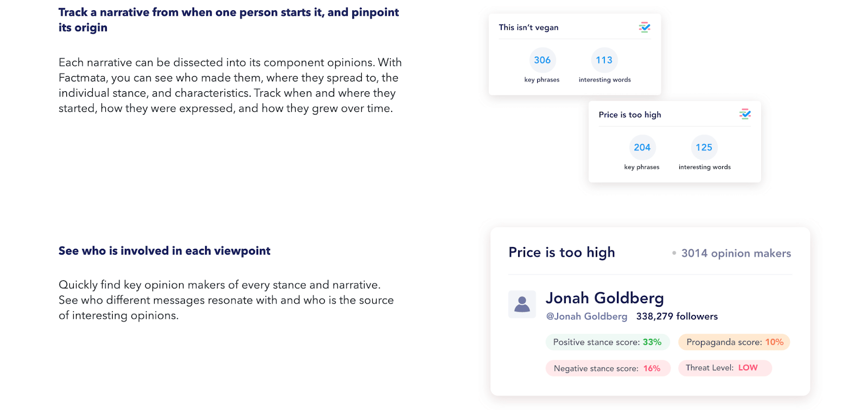868x410 pixels.
Task: Open the 125 interesting words count
Action: point(704,148)
